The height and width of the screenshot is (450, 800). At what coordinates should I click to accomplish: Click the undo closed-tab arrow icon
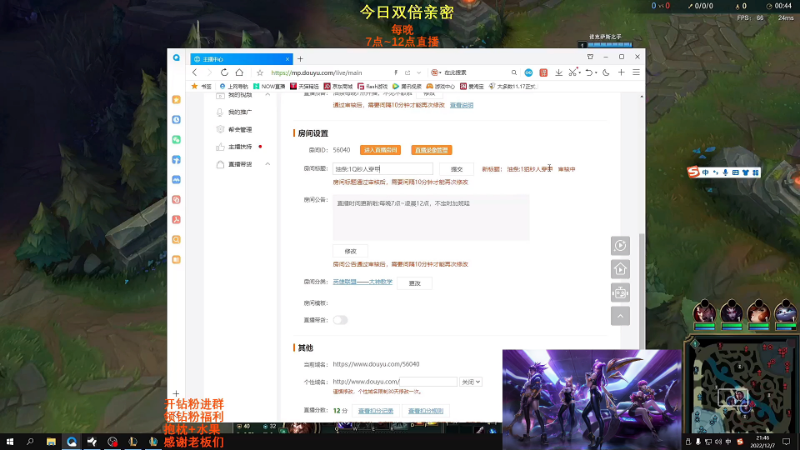pyautogui.click(x=589, y=72)
